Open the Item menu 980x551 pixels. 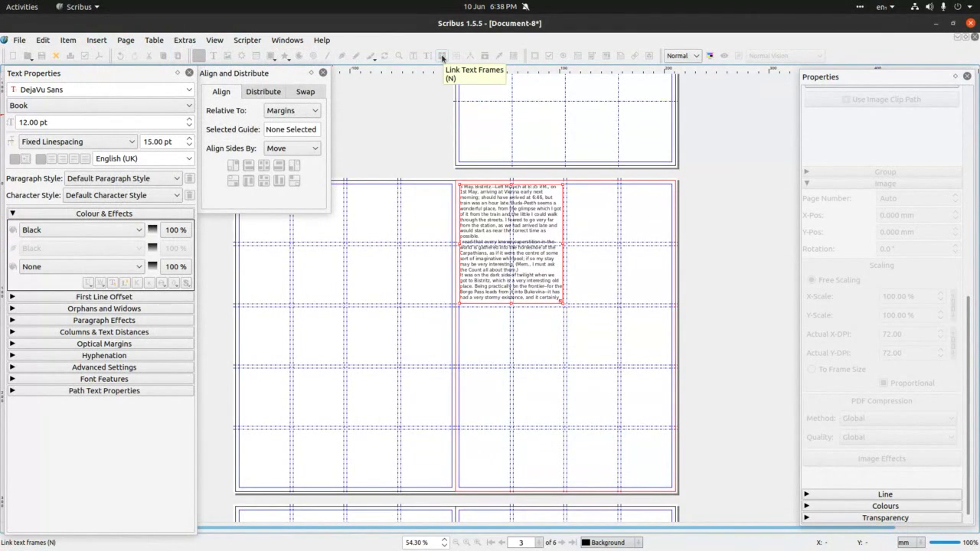coord(68,40)
